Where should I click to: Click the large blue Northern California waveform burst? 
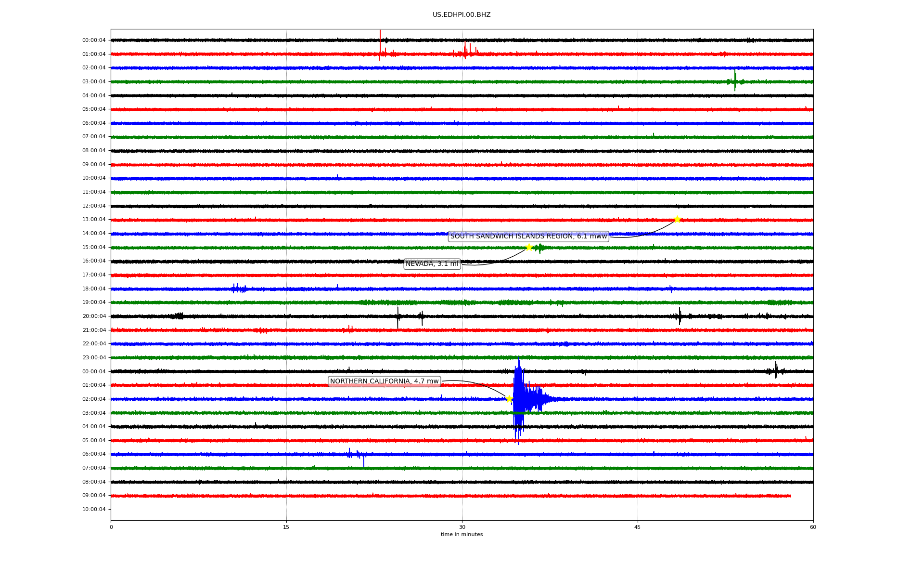[520, 399]
